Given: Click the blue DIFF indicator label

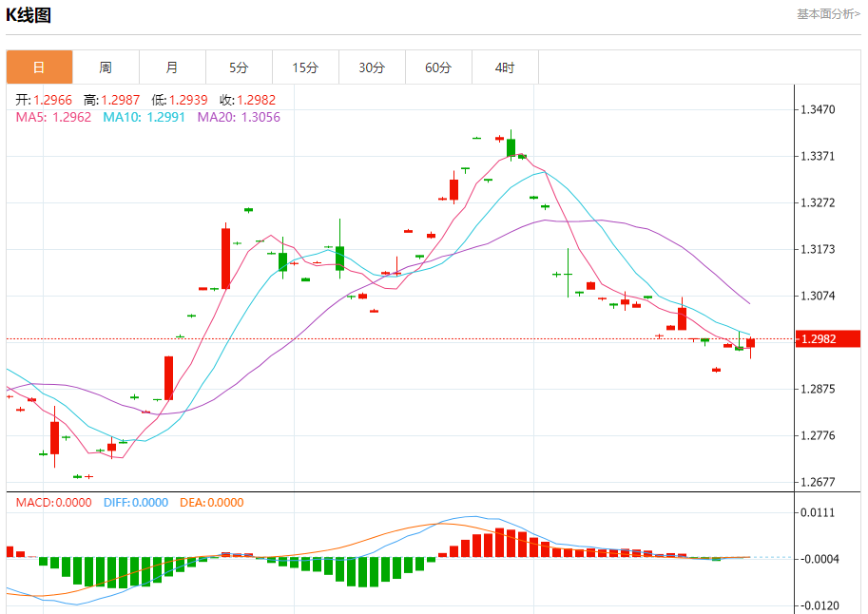Looking at the screenshot, I should [x=135, y=503].
